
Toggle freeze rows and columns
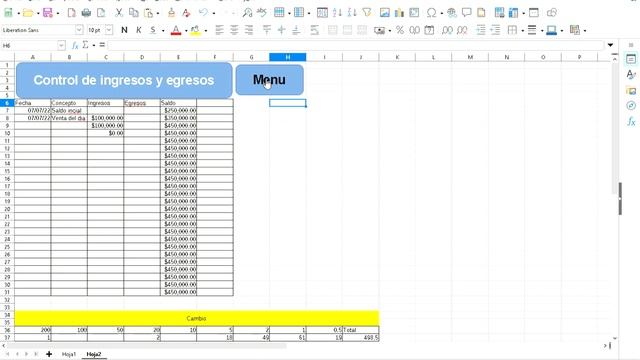[513, 13]
